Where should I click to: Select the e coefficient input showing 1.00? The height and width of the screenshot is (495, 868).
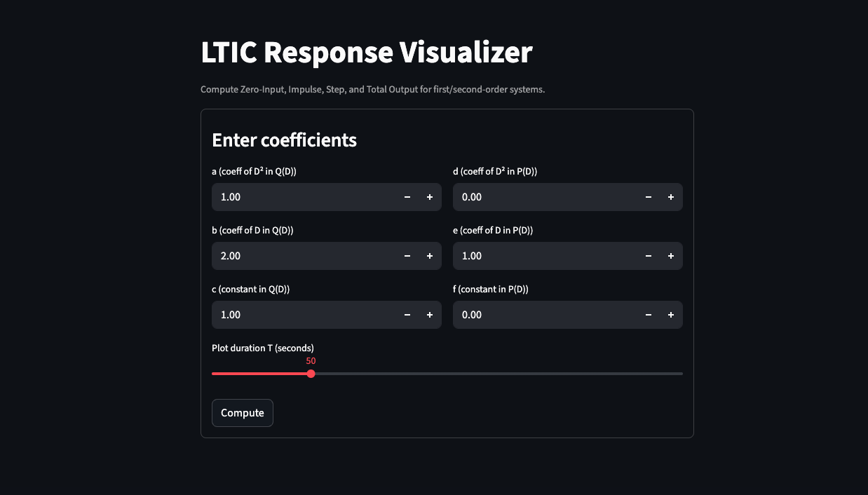[545, 256]
